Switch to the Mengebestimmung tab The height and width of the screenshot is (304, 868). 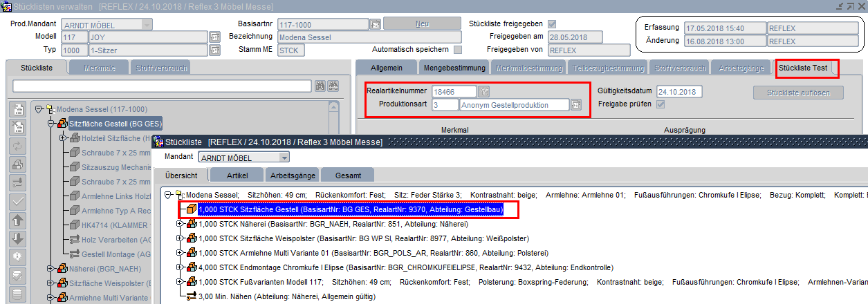pos(454,68)
